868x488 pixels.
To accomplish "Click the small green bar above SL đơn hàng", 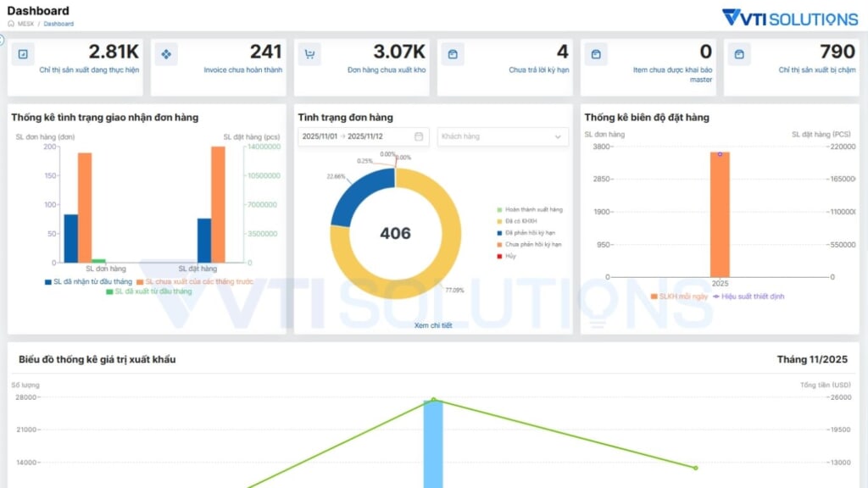I will [x=98, y=261].
